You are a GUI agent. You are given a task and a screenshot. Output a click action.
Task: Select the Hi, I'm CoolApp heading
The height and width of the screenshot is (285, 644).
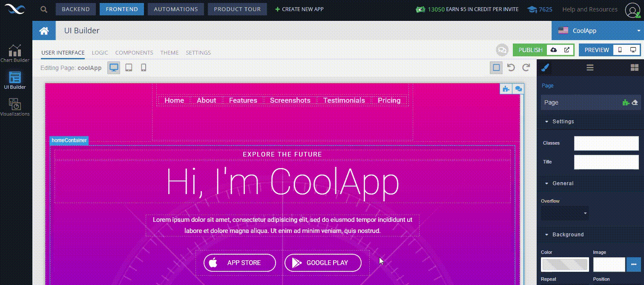pyautogui.click(x=282, y=182)
